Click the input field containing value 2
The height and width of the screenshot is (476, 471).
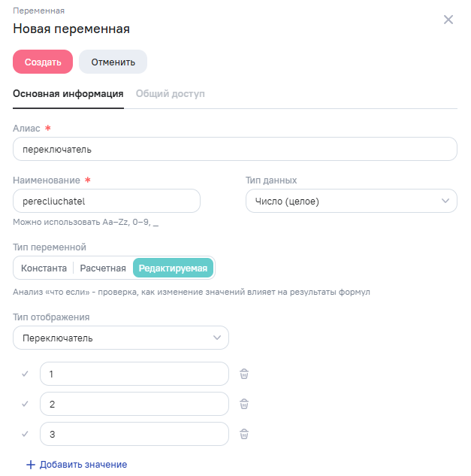134,404
